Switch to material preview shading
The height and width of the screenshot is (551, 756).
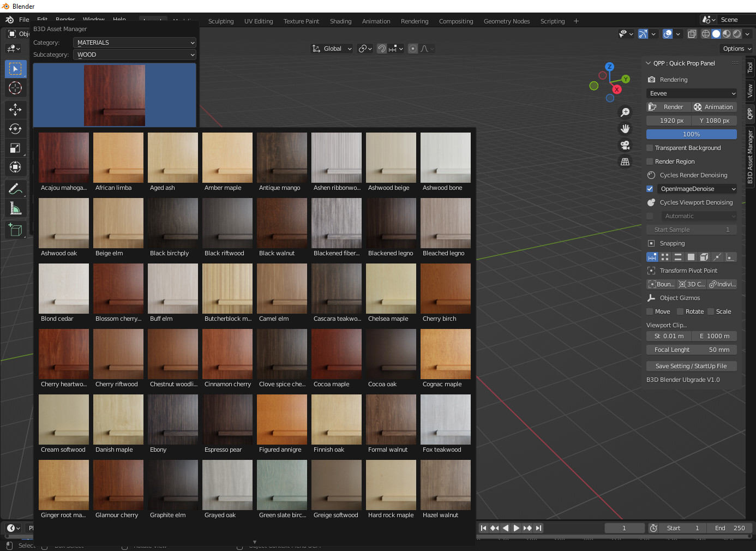coord(727,34)
